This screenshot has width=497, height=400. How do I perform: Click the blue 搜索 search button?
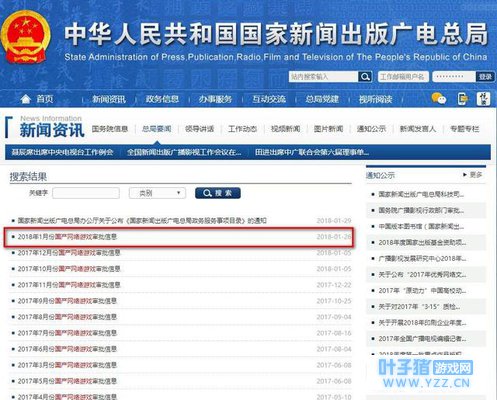(218, 193)
